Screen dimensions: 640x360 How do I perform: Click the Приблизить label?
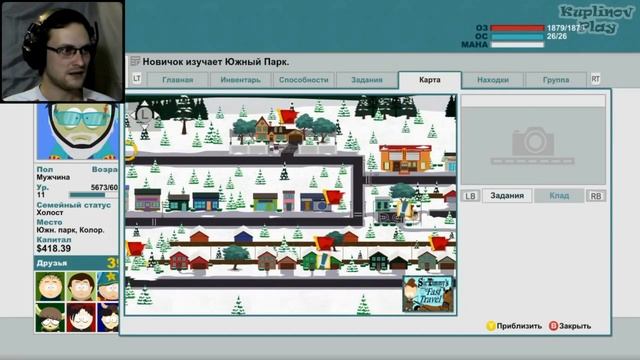519,326
